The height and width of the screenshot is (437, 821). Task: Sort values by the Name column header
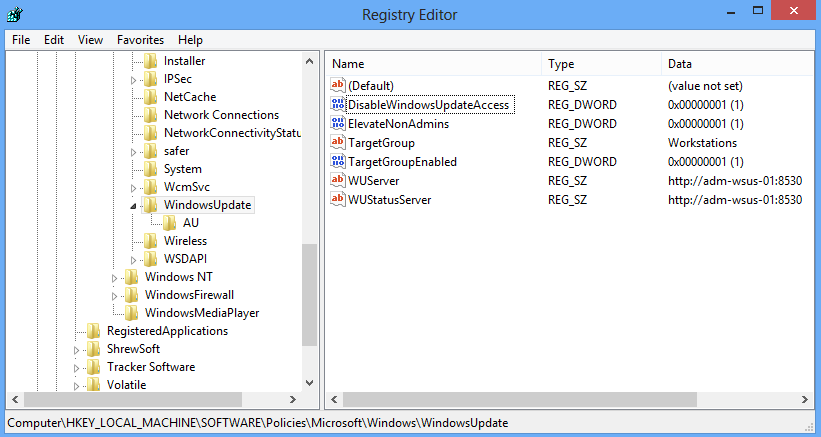tap(434, 64)
